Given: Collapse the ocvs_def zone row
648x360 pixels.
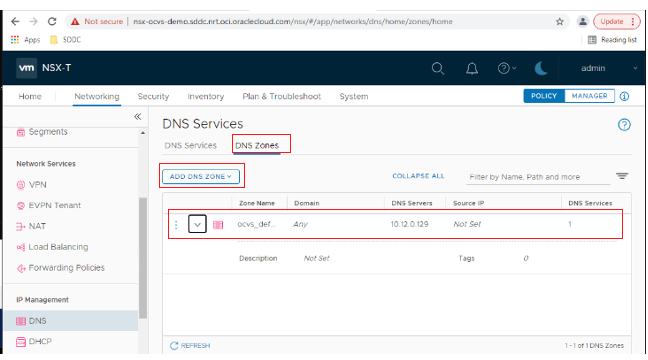Looking at the screenshot, I should click(197, 224).
